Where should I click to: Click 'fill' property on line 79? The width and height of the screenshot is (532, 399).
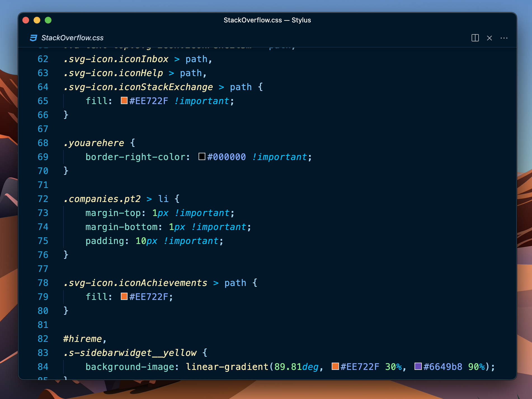tap(96, 297)
